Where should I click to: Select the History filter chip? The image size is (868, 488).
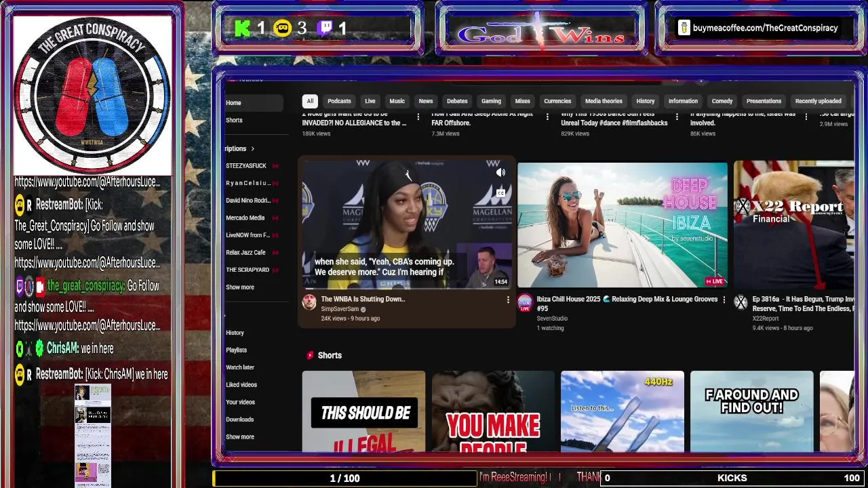pos(646,102)
